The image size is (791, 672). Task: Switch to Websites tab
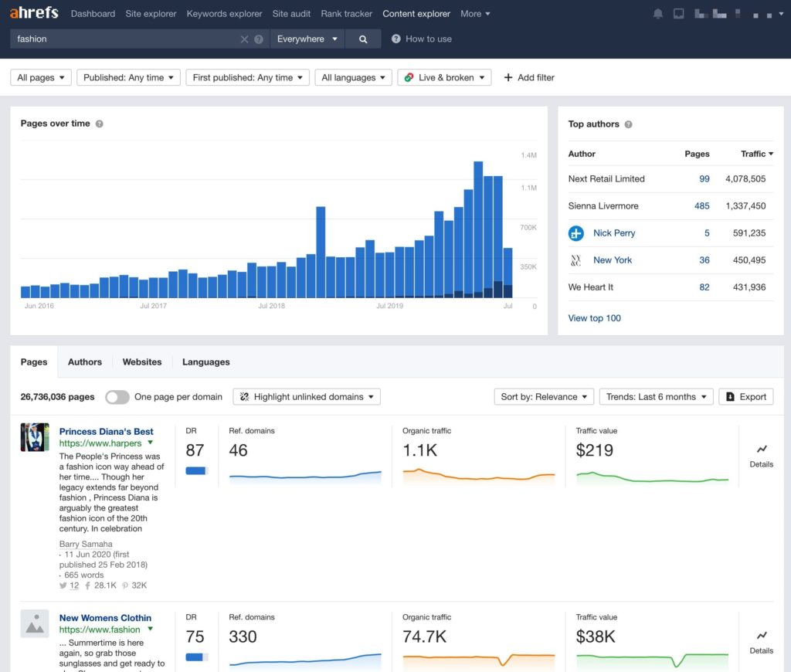click(142, 361)
